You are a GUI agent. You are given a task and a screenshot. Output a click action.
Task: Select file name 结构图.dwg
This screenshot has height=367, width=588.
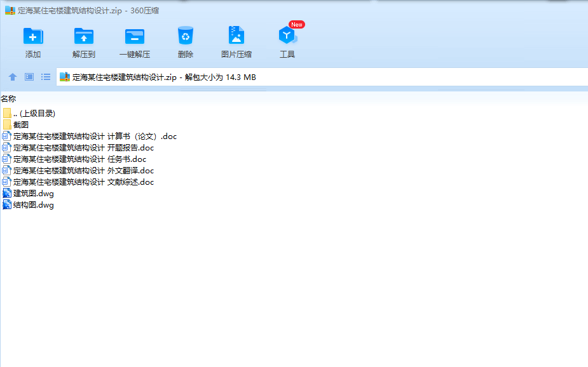pyautogui.click(x=34, y=205)
